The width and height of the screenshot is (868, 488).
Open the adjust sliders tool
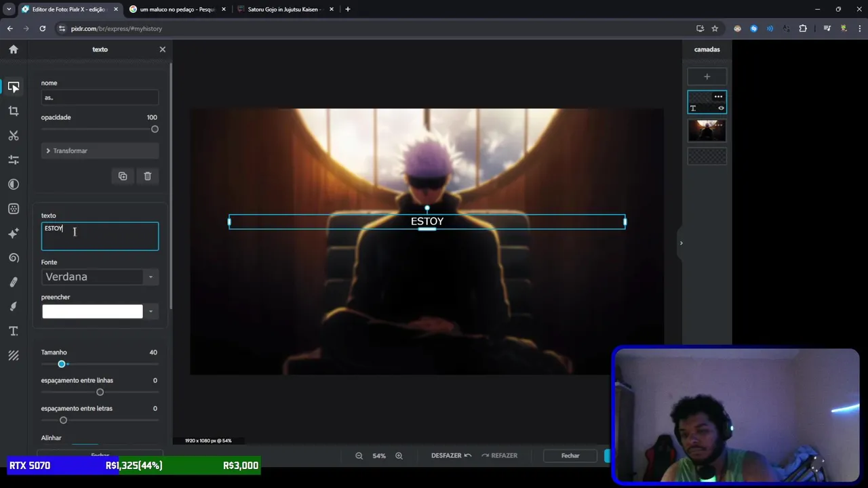point(14,160)
